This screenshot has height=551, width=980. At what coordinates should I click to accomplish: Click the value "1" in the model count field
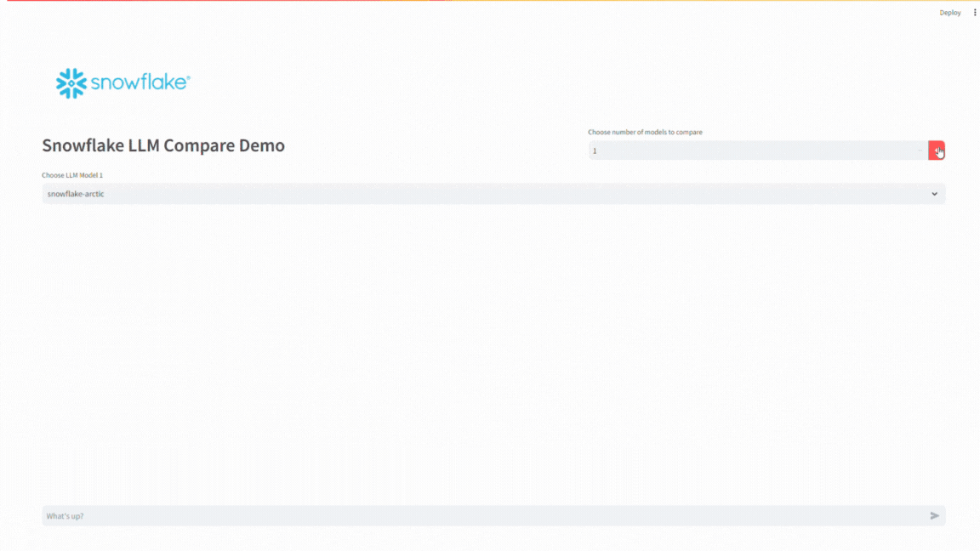[595, 151]
